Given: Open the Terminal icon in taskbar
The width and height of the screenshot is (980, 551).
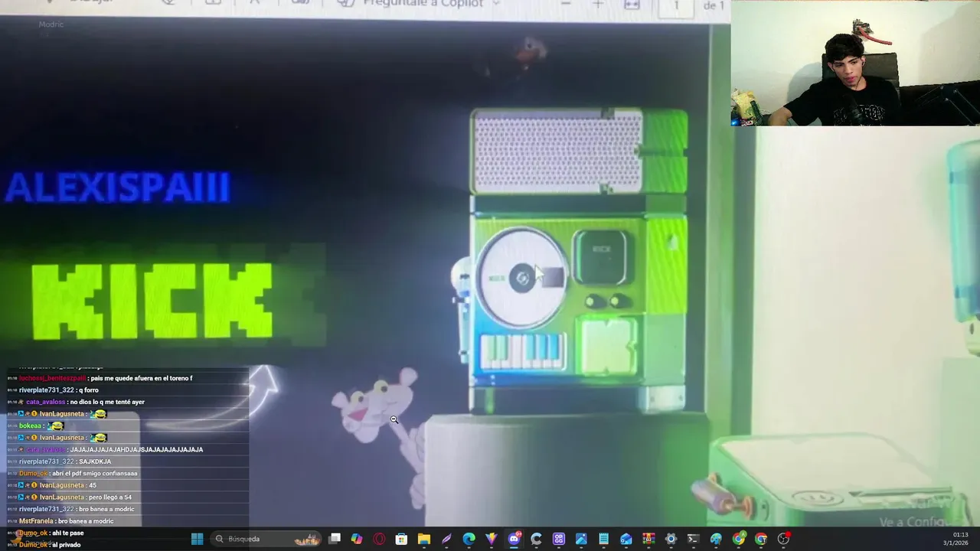Looking at the screenshot, I should click(x=693, y=539).
